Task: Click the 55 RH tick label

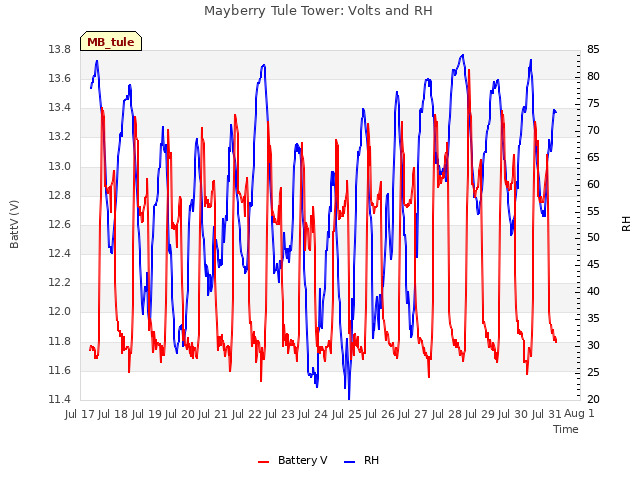Action: (x=593, y=211)
